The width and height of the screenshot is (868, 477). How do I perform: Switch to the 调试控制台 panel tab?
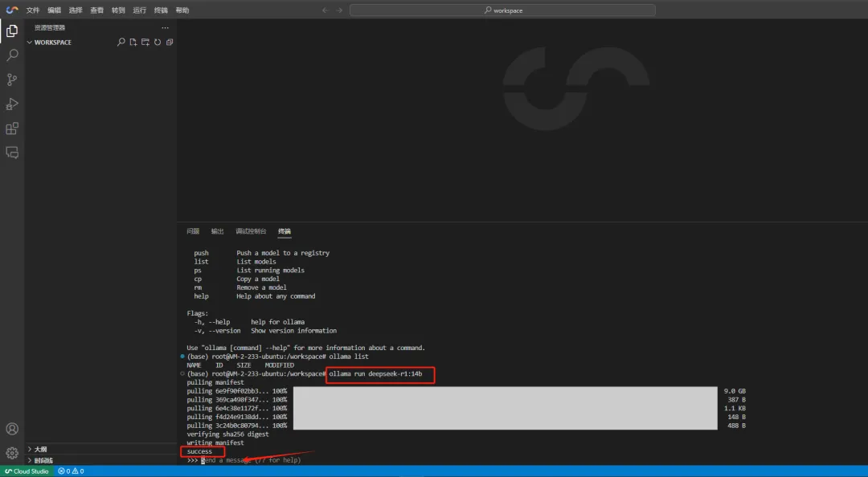click(x=251, y=231)
